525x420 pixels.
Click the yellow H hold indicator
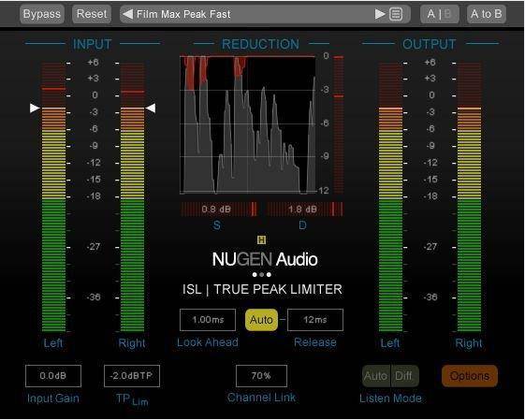pos(261,239)
